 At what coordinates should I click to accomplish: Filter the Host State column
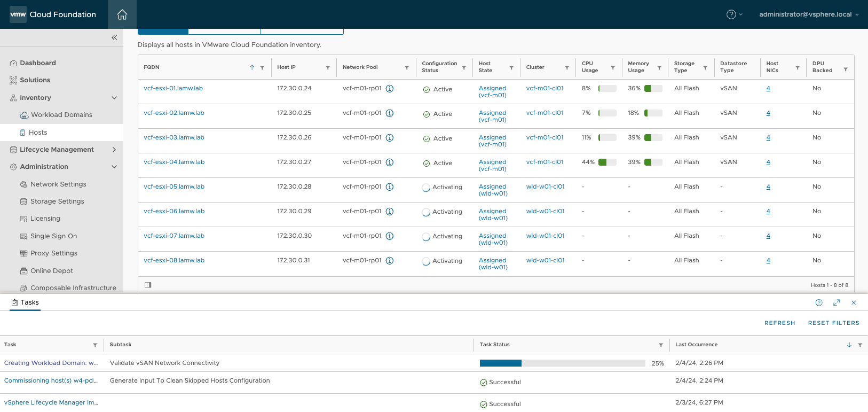pos(511,68)
